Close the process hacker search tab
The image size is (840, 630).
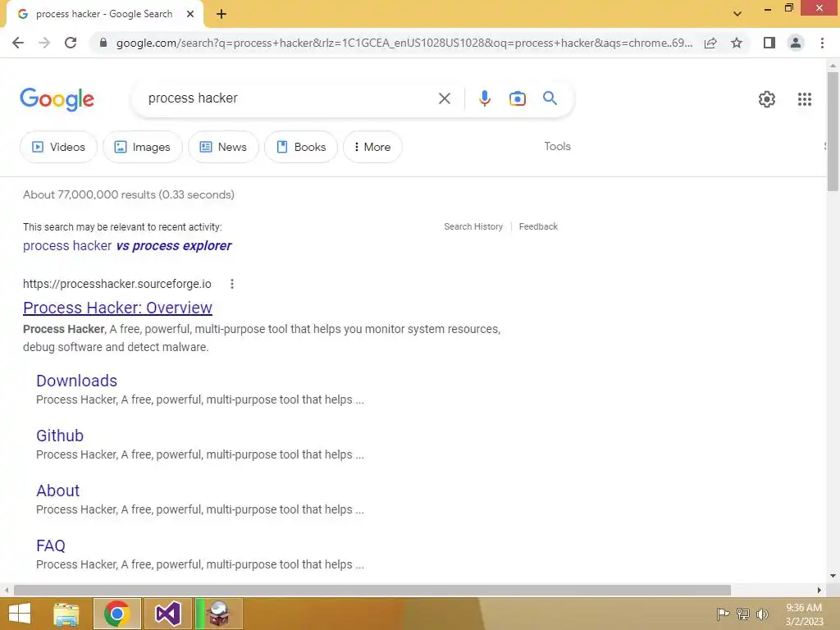click(x=190, y=14)
